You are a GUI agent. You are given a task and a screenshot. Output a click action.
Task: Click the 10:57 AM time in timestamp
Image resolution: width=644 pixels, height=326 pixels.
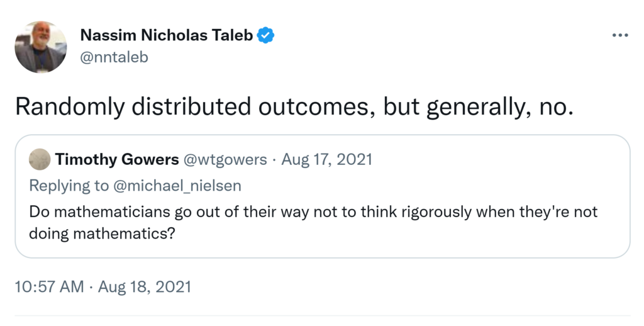pyautogui.click(x=49, y=287)
